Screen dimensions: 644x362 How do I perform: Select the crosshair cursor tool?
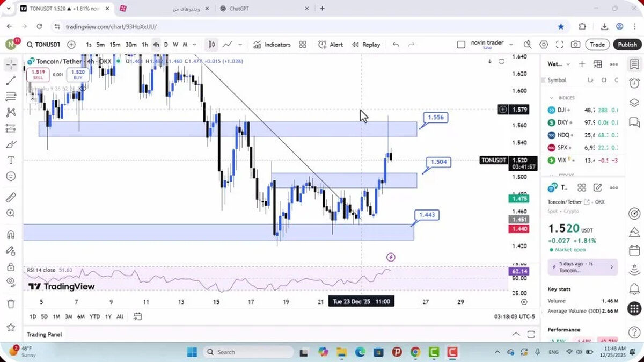coord(11,64)
